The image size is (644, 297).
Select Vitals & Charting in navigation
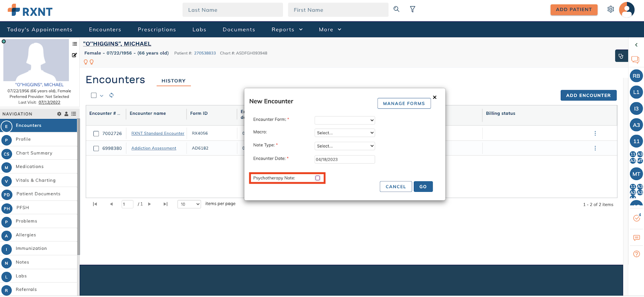[x=35, y=181]
